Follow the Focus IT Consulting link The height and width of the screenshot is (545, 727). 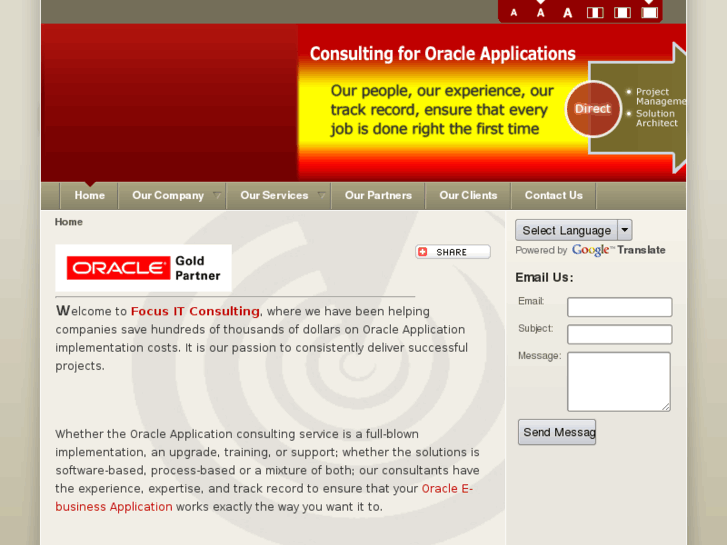click(x=195, y=311)
